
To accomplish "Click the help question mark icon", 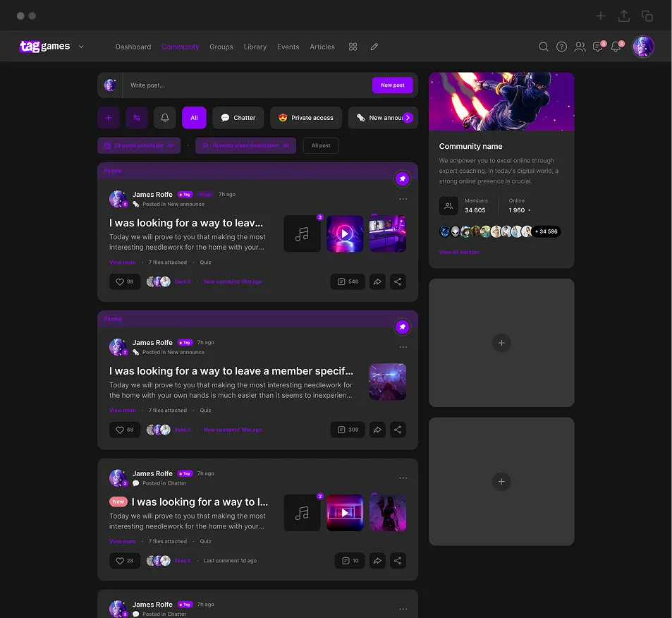I will (x=561, y=47).
